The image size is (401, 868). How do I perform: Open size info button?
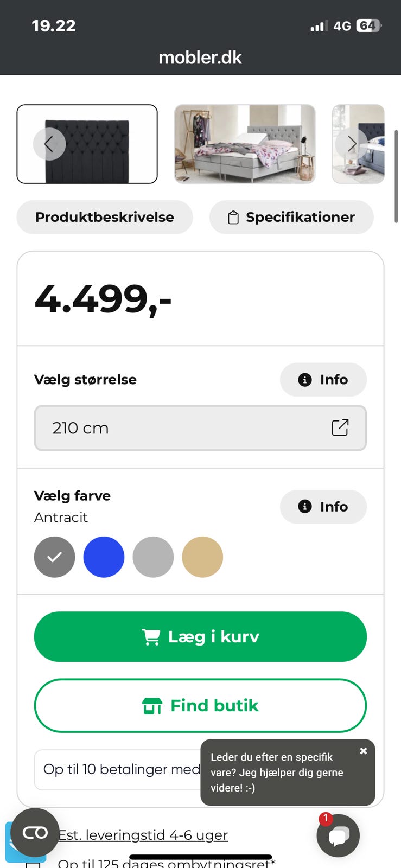click(323, 380)
